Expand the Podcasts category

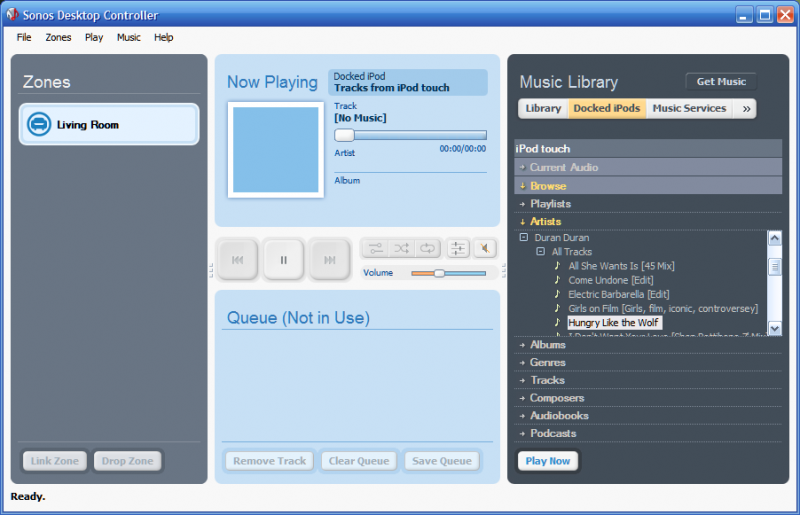[x=648, y=433]
